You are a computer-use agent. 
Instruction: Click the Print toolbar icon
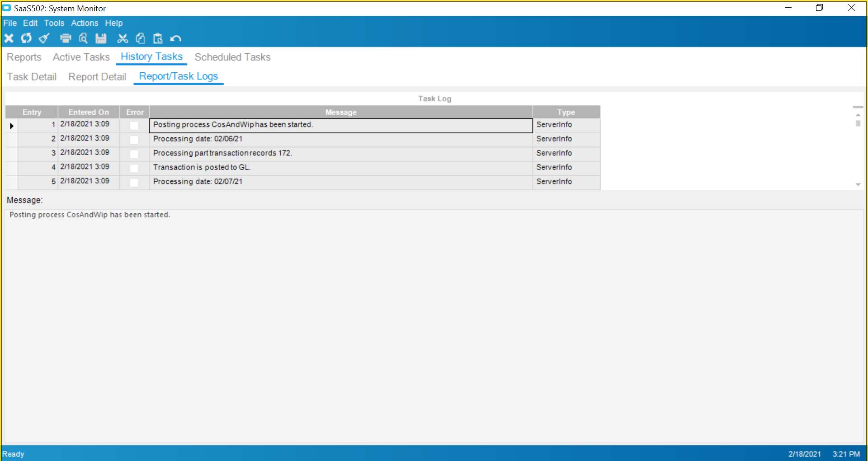tap(66, 38)
